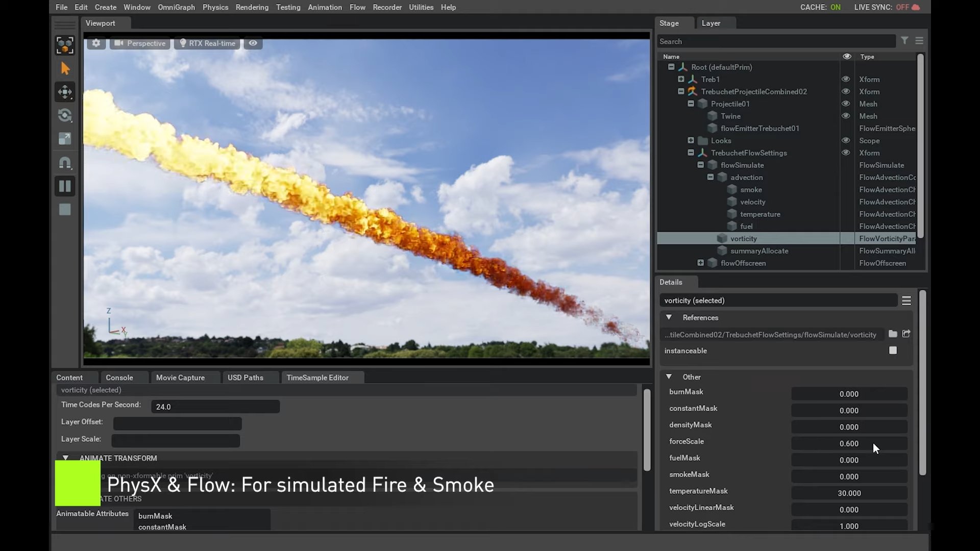Stop the simulation with stop button
Screen dimensions: 980x551
[65, 210]
